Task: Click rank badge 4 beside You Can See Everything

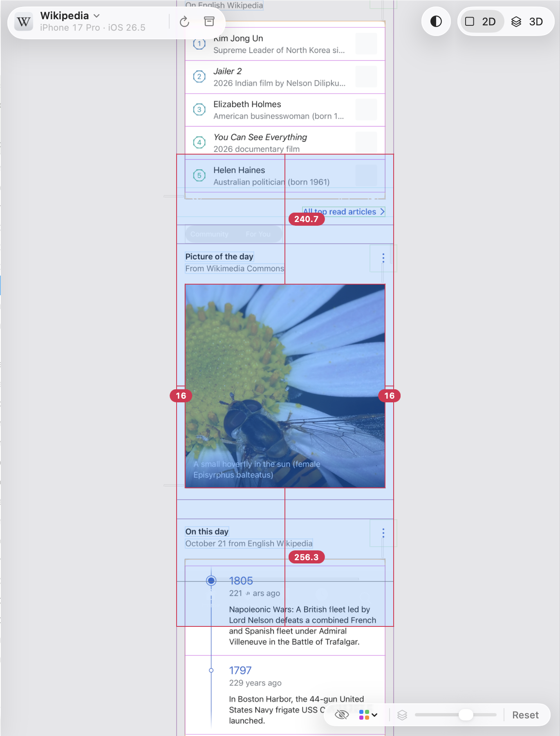Action: pyautogui.click(x=199, y=142)
